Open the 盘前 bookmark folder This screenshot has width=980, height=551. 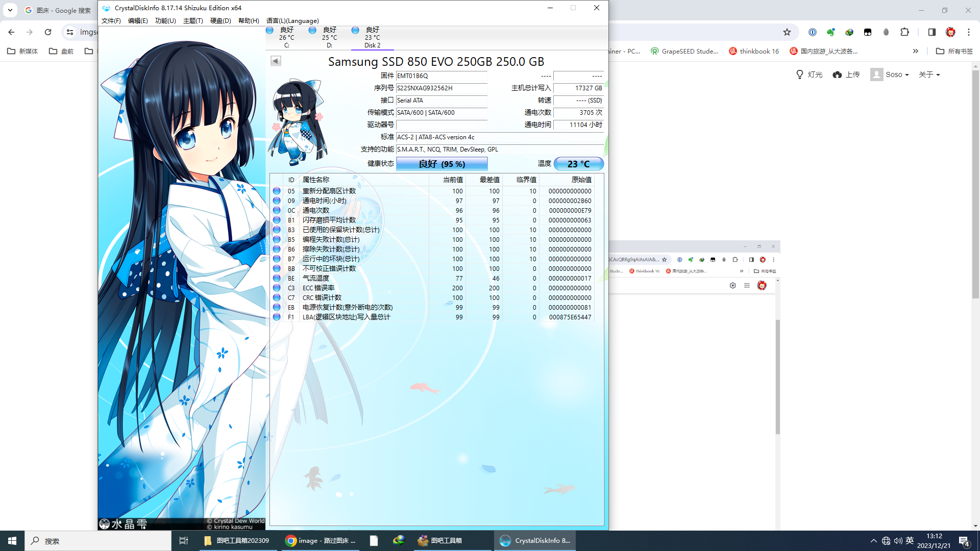click(x=61, y=51)
